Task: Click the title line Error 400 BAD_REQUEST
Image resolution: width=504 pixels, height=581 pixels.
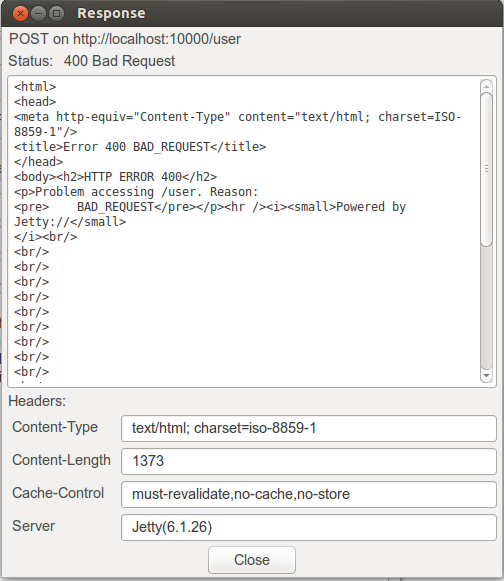Action: pos(140,147)
